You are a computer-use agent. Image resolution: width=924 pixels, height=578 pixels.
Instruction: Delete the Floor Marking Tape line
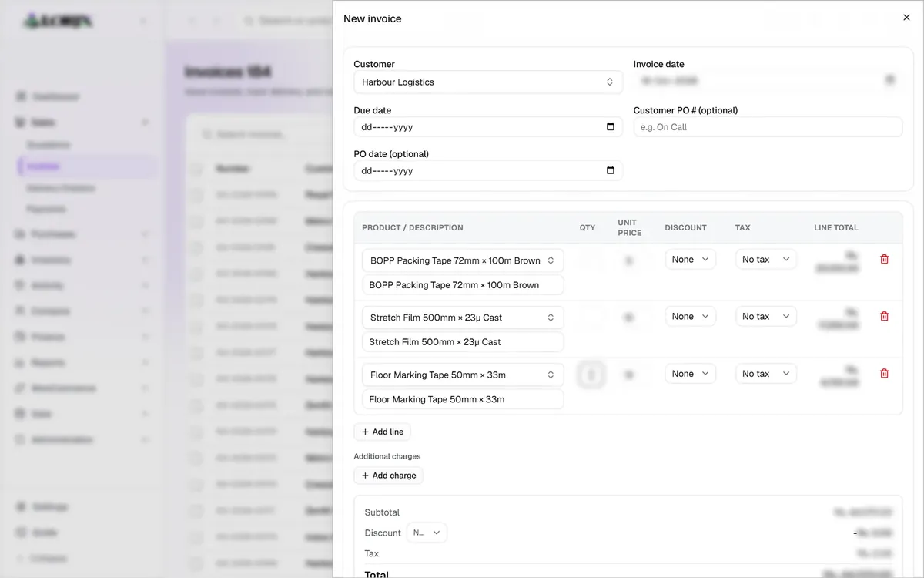coord(884,373)
